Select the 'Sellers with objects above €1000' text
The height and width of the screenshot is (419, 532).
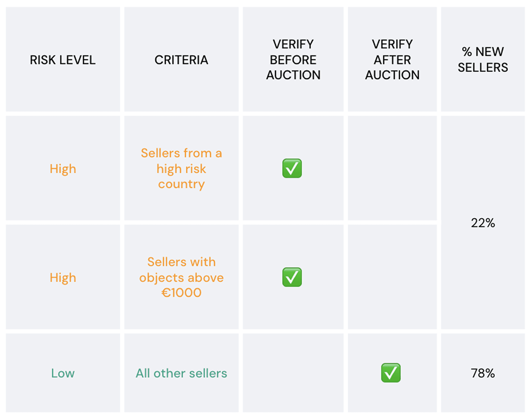181,277
